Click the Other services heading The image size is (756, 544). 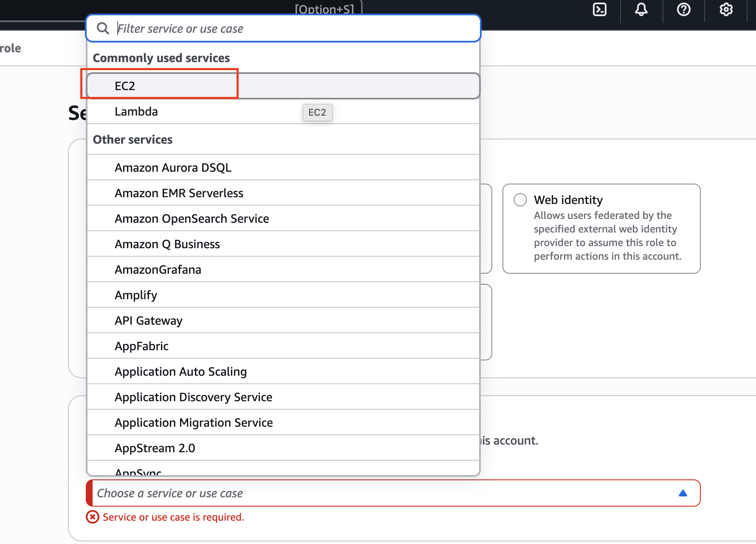133,139
